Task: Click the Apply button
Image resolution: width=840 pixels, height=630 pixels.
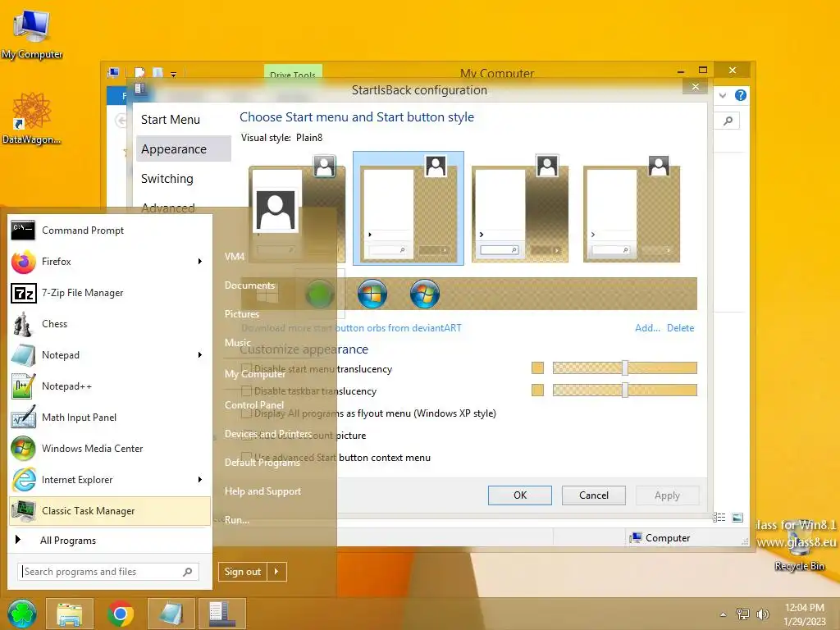Action: (x=667, y=495)
